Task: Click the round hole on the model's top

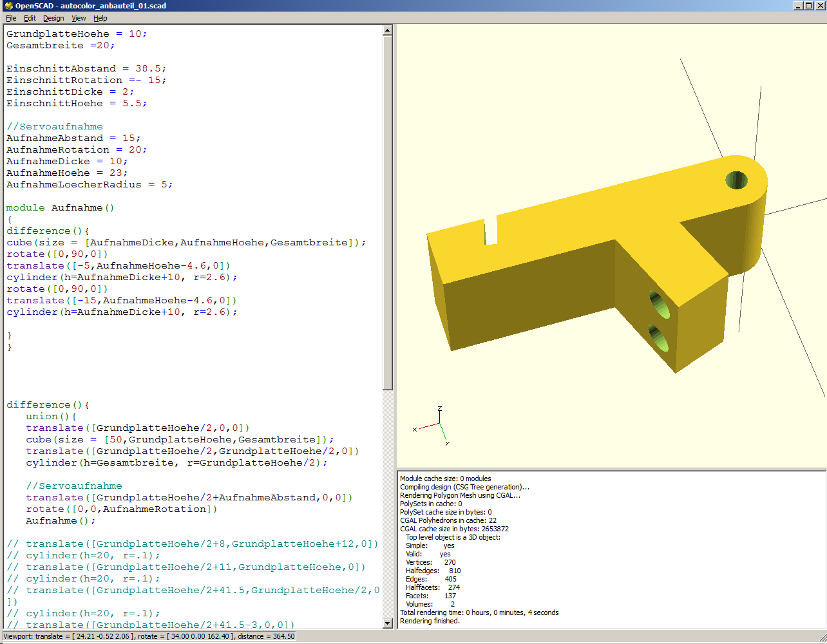Action: (737, 180)
